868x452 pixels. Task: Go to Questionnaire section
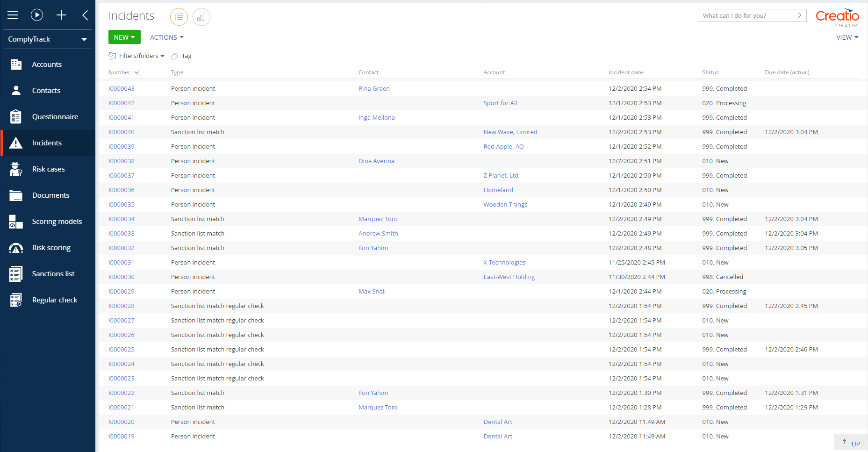point(55,117)
